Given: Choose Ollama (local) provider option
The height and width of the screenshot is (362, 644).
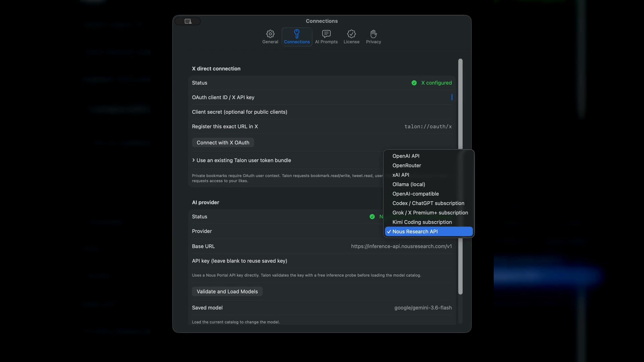Looking at the screenshot, I should pyautogui.click(x=429, y=184).
